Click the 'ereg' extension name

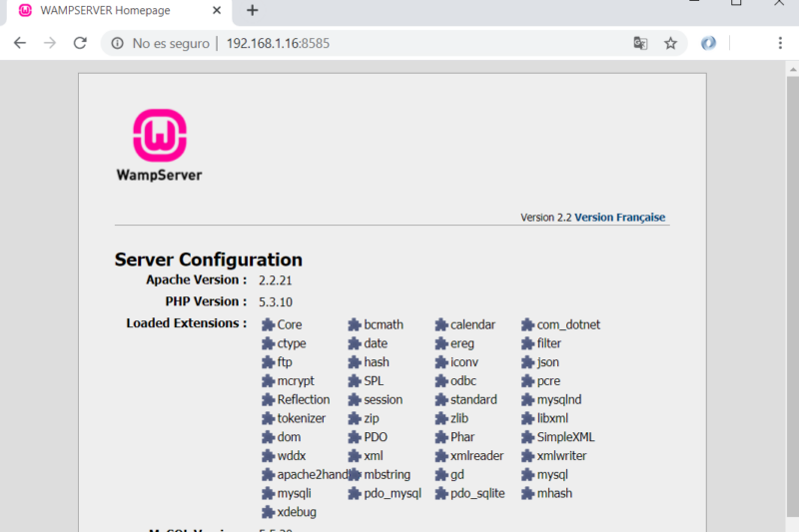pyautogui.click(x=462, y=343)
